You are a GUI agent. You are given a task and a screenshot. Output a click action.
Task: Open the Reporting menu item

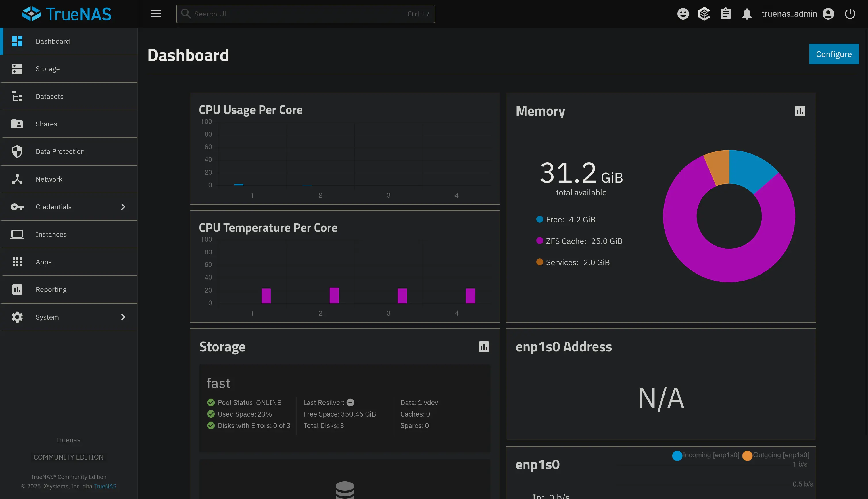point(69,290)
